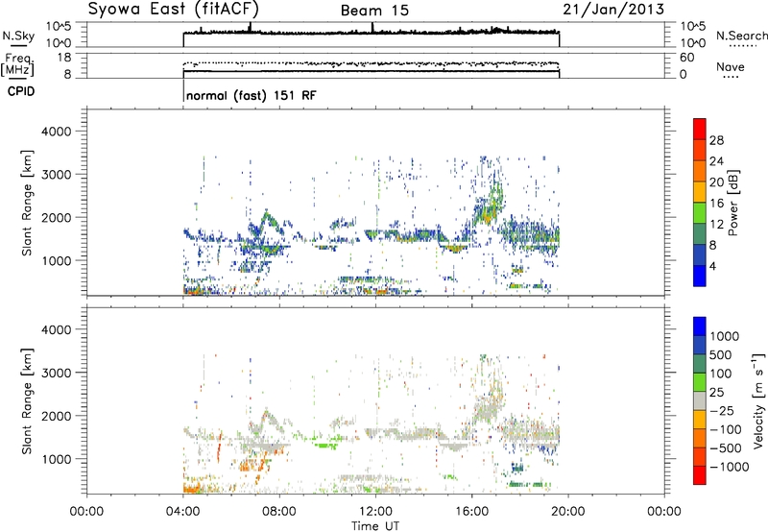The height and width of the screenshot is (532, 768).
Task: Click the "3000" tick in the velocity panel
Action: pos(57,373)
